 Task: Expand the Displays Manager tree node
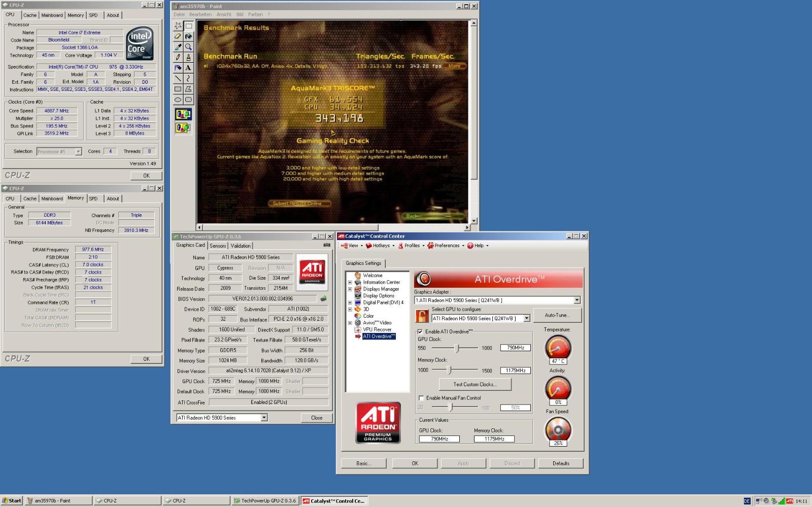click(x=350, y=289)
